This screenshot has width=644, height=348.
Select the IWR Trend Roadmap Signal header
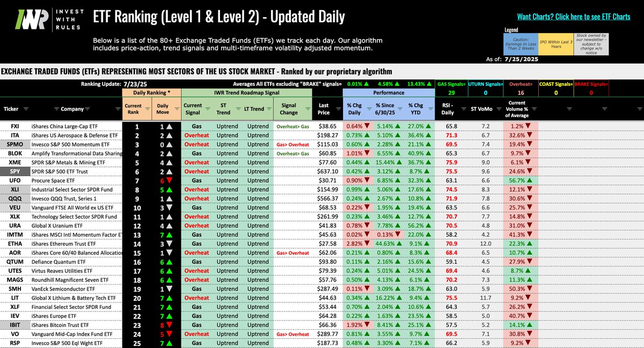(246, 93)
